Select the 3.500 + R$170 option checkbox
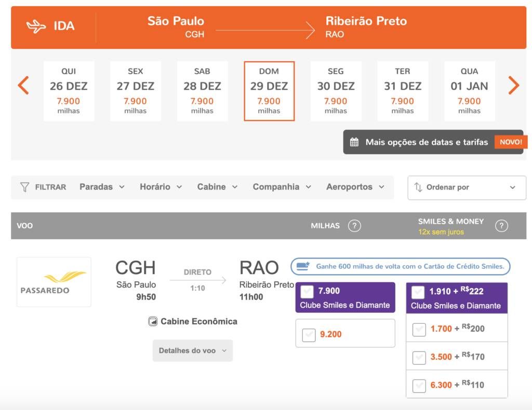The height and width of the screenshot is (410, 532). click(419, 357)
